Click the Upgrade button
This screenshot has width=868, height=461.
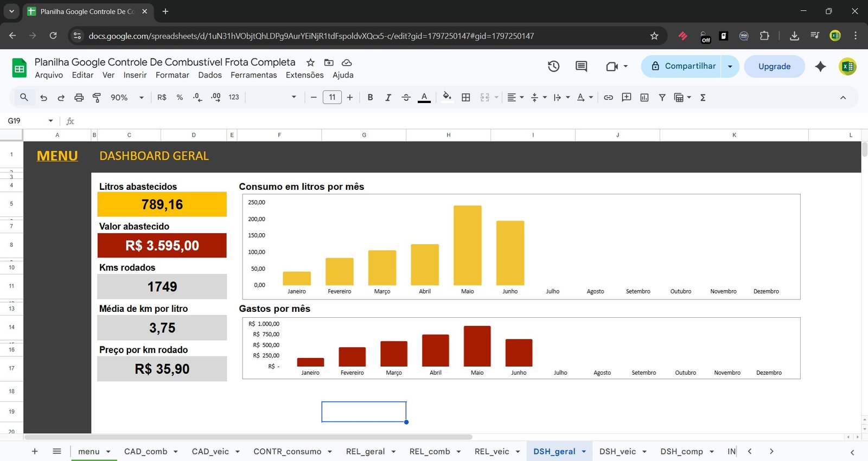coord(774,66)
